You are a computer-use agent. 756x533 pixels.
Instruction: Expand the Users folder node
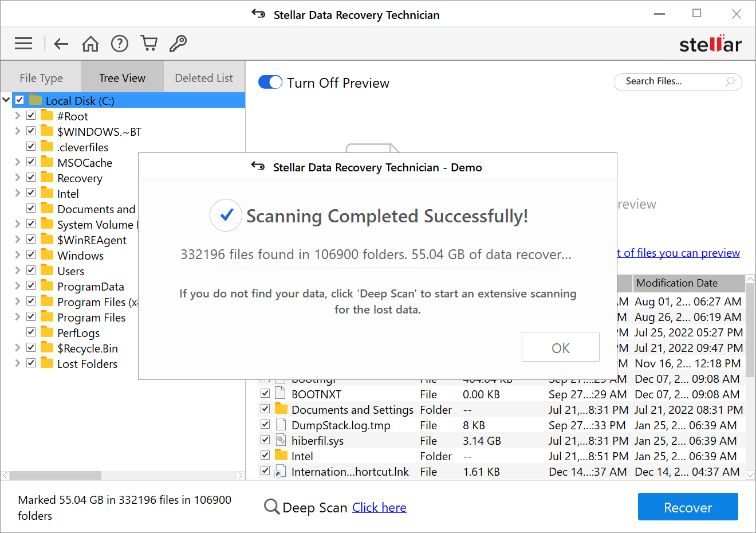pyautogui.click(x=18, y=270)
